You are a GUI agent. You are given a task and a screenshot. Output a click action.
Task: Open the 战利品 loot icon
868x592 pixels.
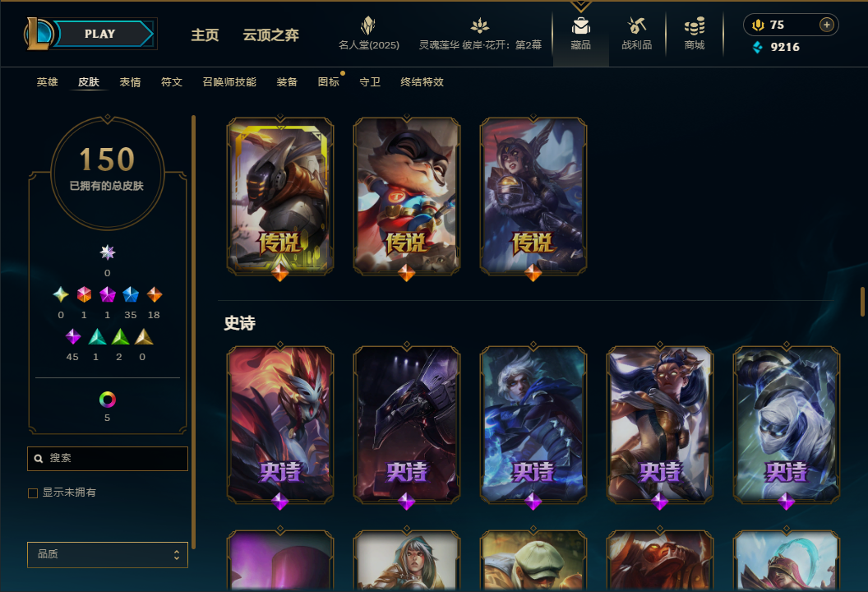point(636,25)
